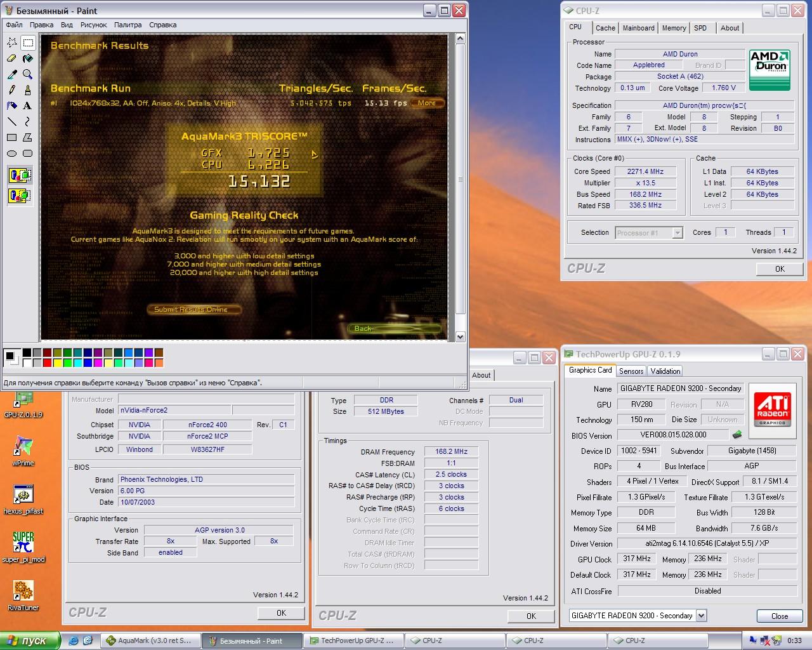Open the Справка menu in Paint

pos(163,25)
